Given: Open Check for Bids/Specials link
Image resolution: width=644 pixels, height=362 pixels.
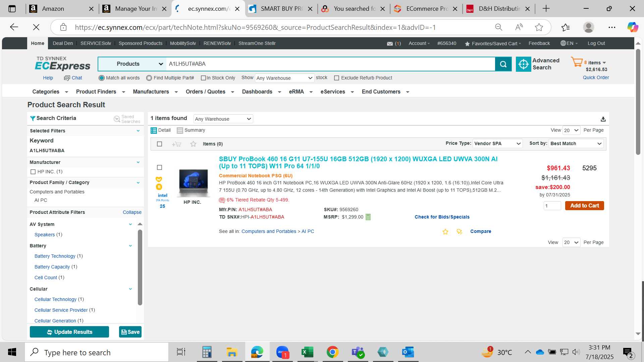Looking at the screenshot, I should click(x=442, y=217).
